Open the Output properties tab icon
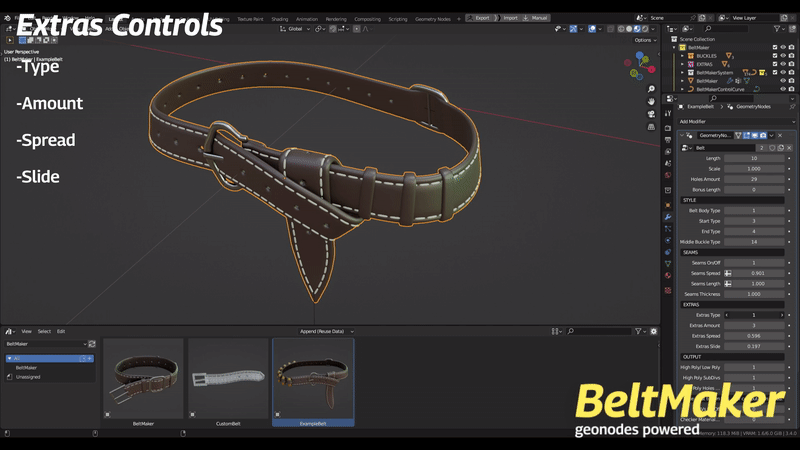This screenshot has width=800, height=450. pos(668,140)
